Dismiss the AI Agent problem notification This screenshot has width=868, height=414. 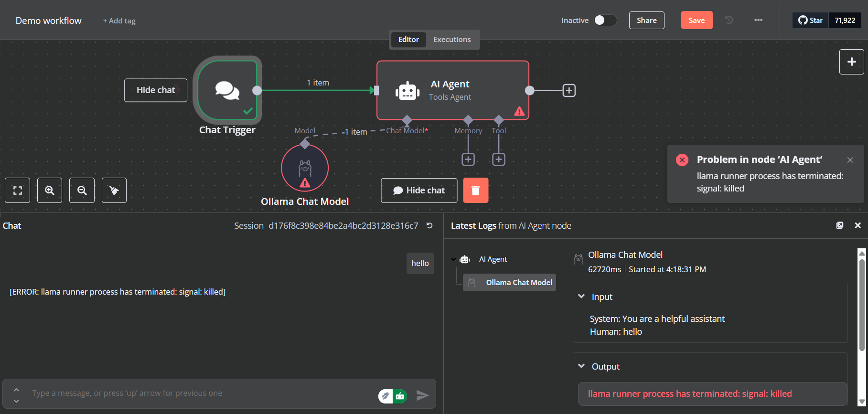click(x=850, y=160)
